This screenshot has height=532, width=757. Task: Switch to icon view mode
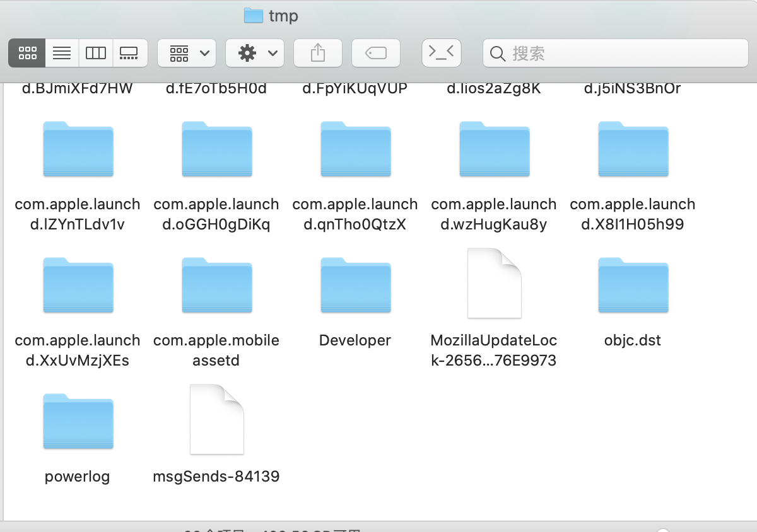click(27, 54)
